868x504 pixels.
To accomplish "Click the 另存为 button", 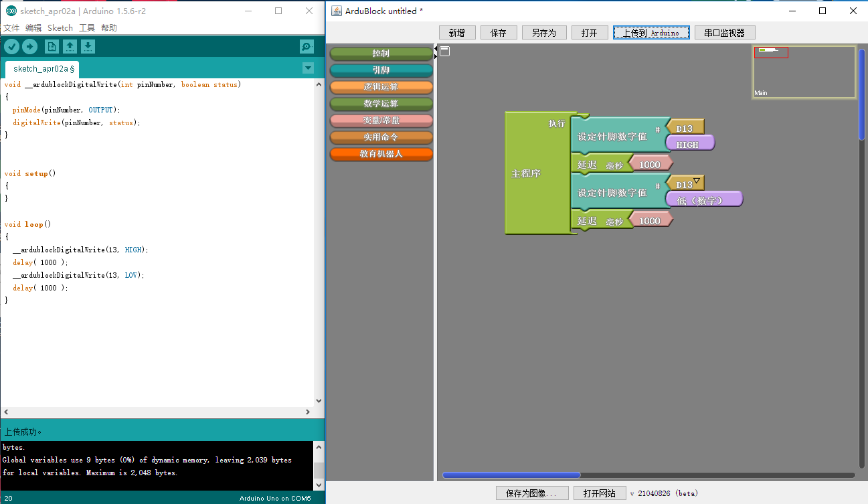I will pos(544,33).
